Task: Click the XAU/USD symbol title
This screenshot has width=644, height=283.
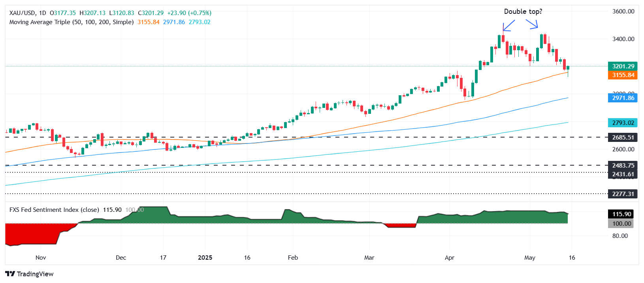Action: coord(23,13)
